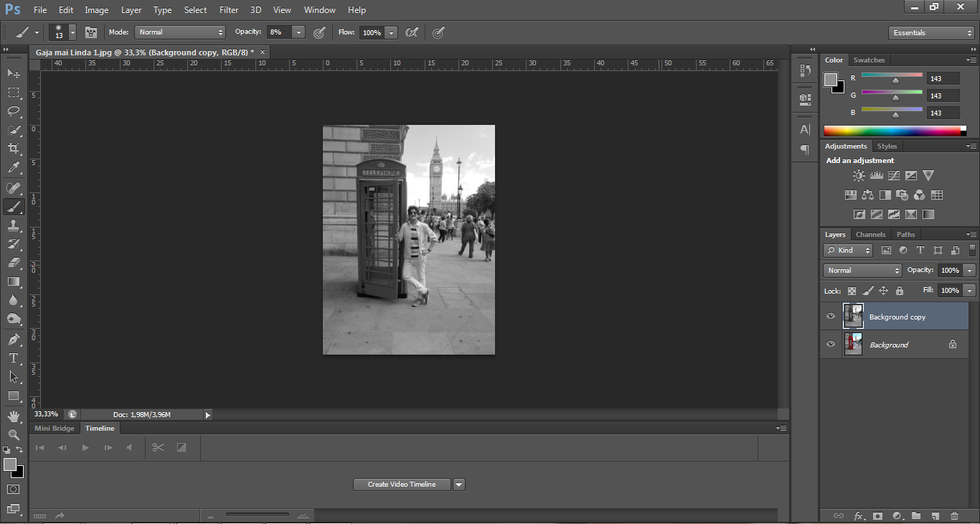Click the foreground color swatch in toolbar
Image resolution: width=980 pixels, height=524 pixels.
point(9,464)
